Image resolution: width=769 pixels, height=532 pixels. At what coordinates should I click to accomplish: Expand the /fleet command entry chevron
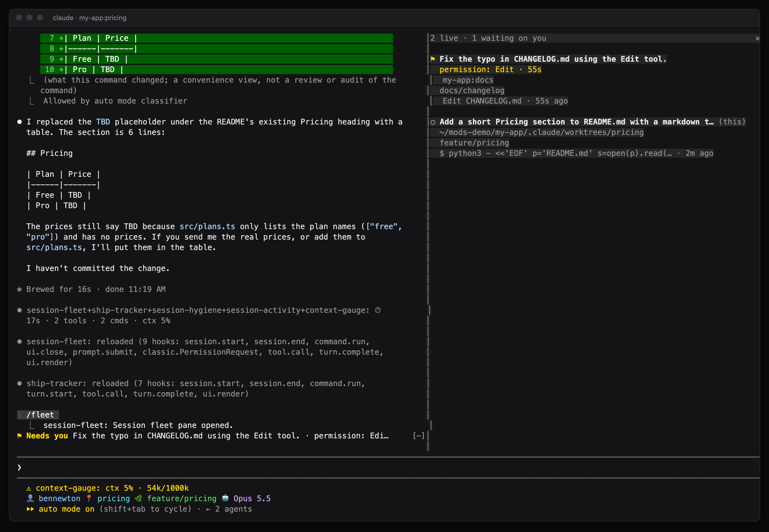coord(19,415)
